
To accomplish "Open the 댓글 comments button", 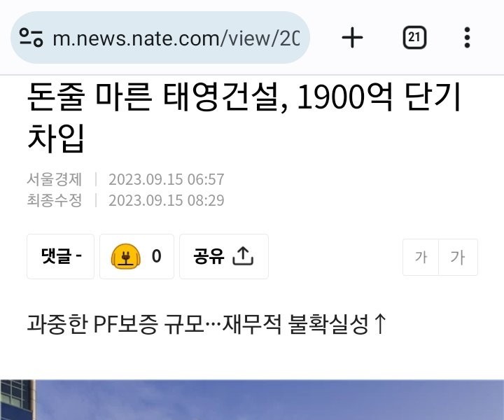I will tap(61, 256).
